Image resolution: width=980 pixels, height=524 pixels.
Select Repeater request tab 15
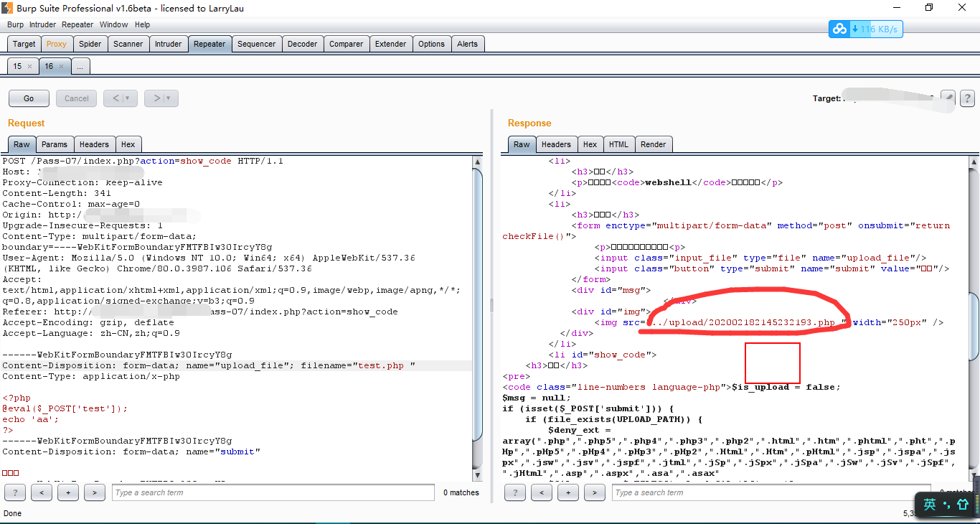[x=17, y=66]
